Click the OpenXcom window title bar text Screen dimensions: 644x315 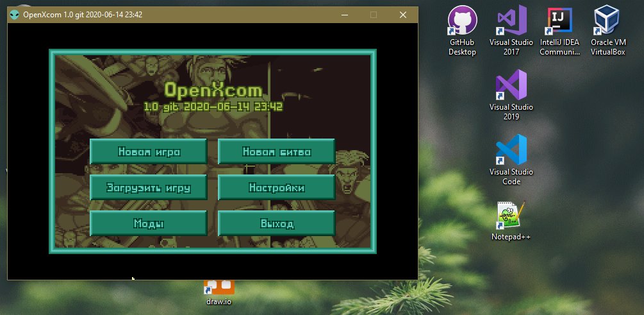[83, 15]
